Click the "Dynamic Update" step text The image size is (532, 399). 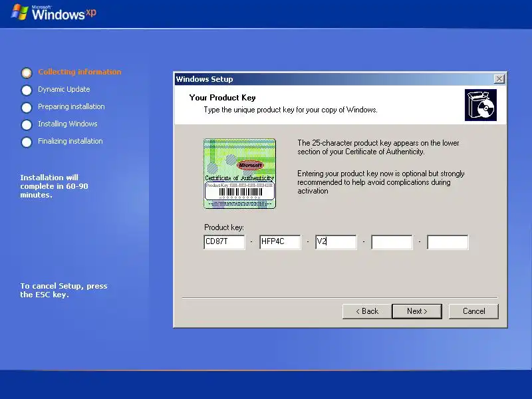64,89
